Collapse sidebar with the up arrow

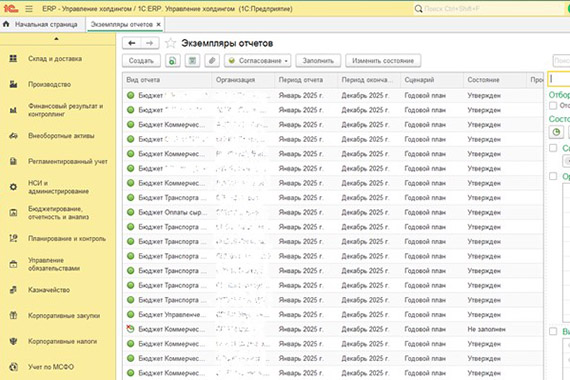coord(56,39)
